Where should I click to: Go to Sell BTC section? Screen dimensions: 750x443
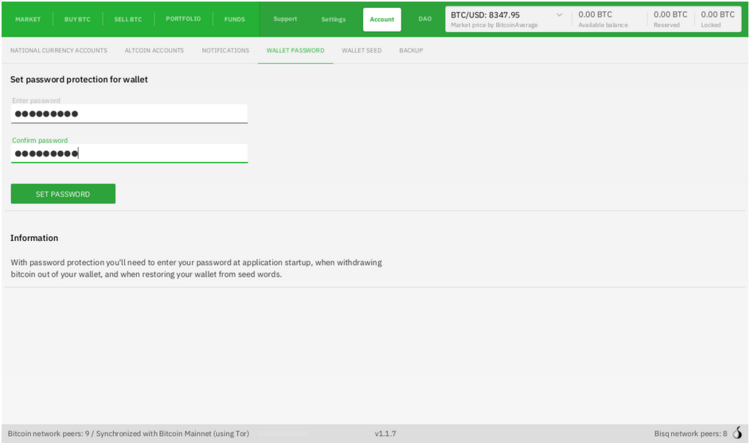[129, 19]
